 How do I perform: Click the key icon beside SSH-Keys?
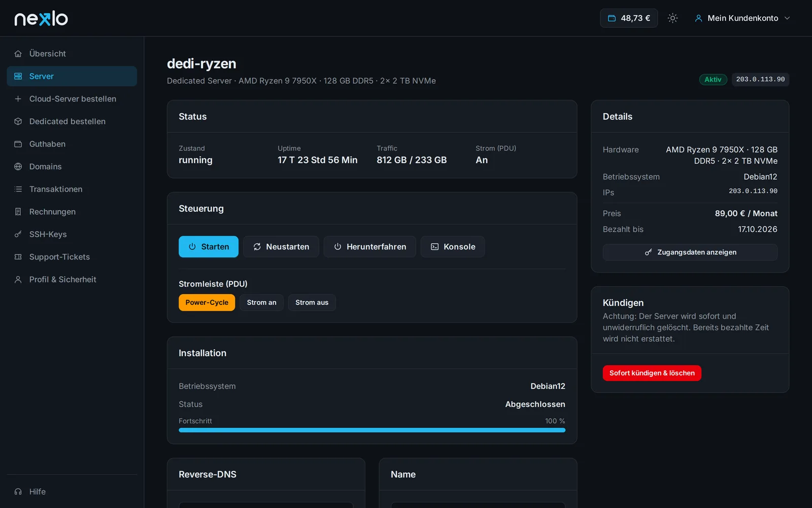coord(18,235)
